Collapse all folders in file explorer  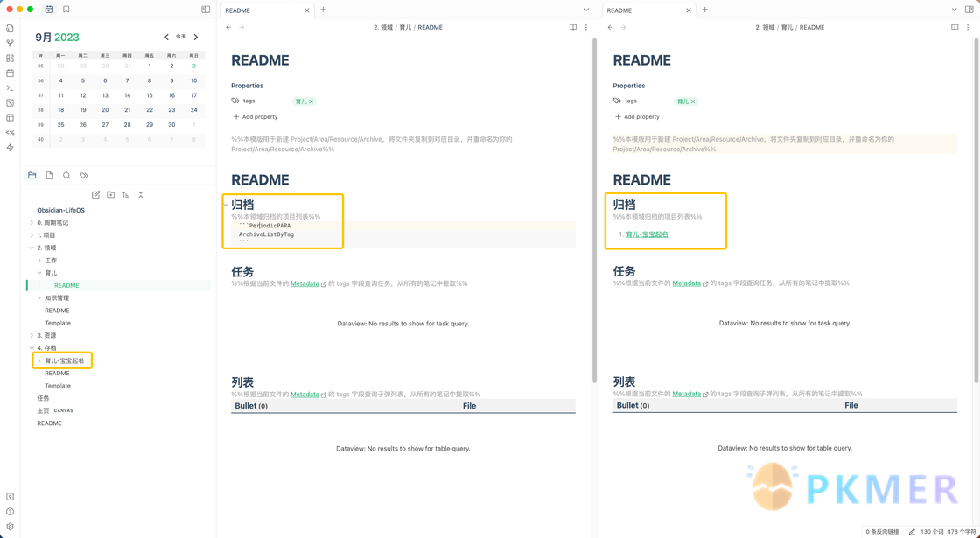[x=141, y=195]
